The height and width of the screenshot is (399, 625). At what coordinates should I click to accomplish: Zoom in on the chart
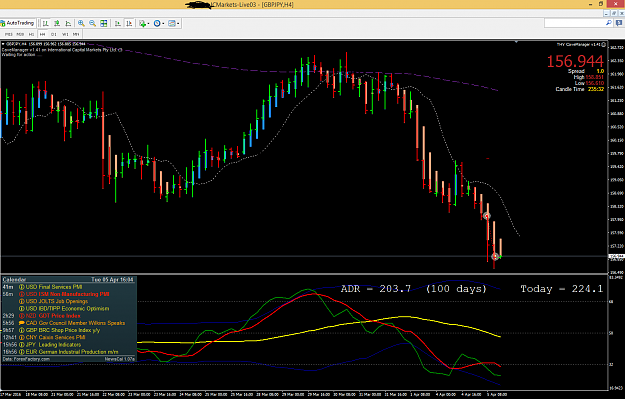[x=81, y=24]
